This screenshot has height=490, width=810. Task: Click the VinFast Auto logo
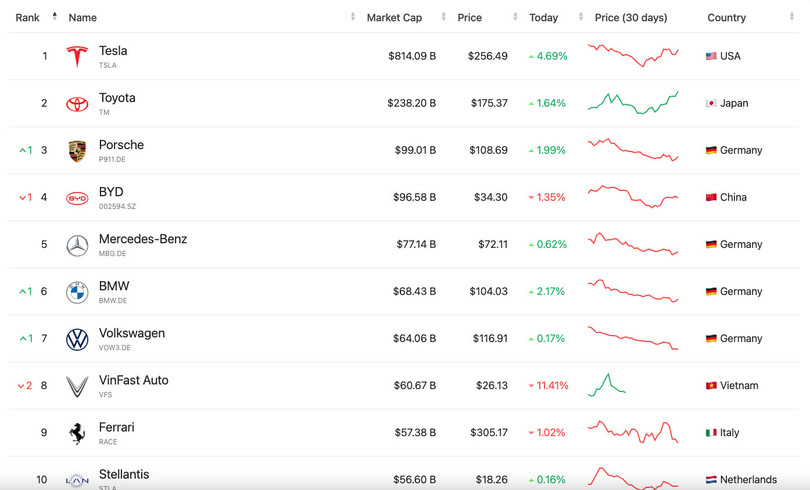(x=77, y=386)
